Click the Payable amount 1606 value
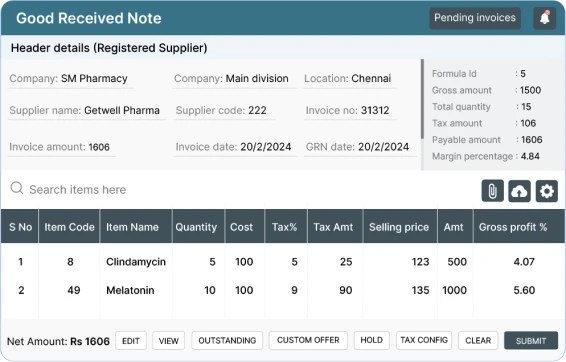Image resolution: width=566 pixels, height=362 pixels. 531,140
